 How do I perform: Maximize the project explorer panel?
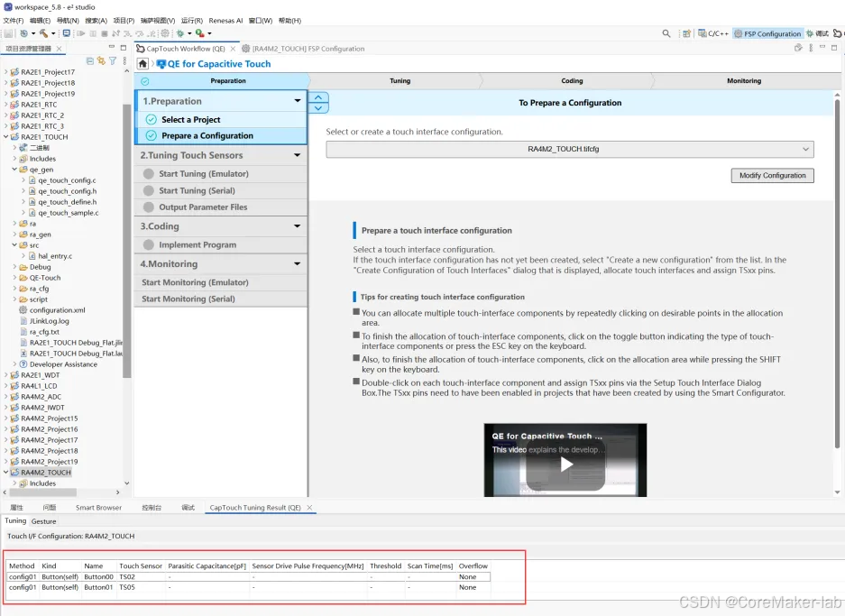pyautogui.click(x=124, y=48)
